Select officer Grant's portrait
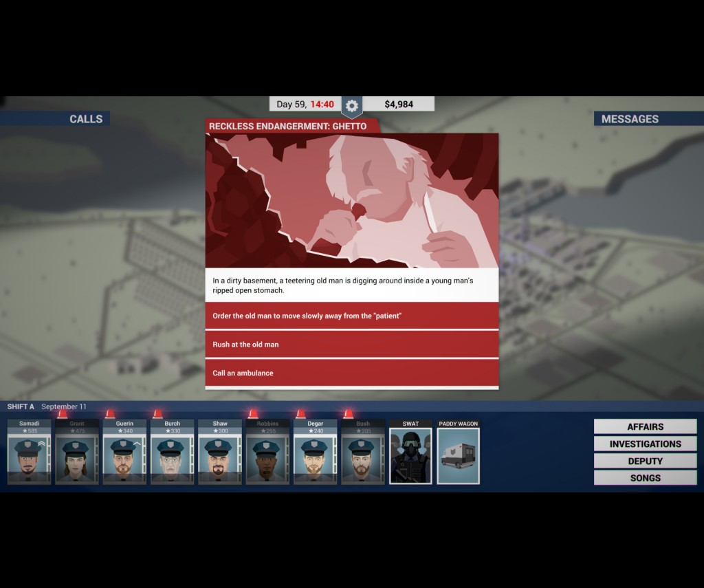This screenshot has width=704, height=588. [x=76, y=456]
